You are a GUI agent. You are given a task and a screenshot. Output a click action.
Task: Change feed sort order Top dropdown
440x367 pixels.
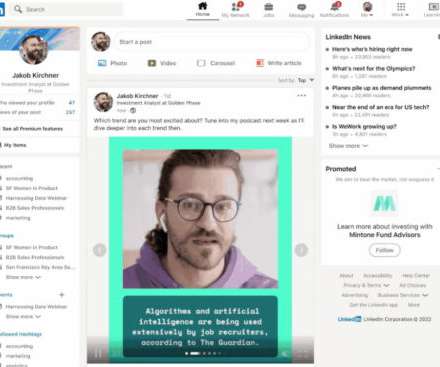pos(306,80)
